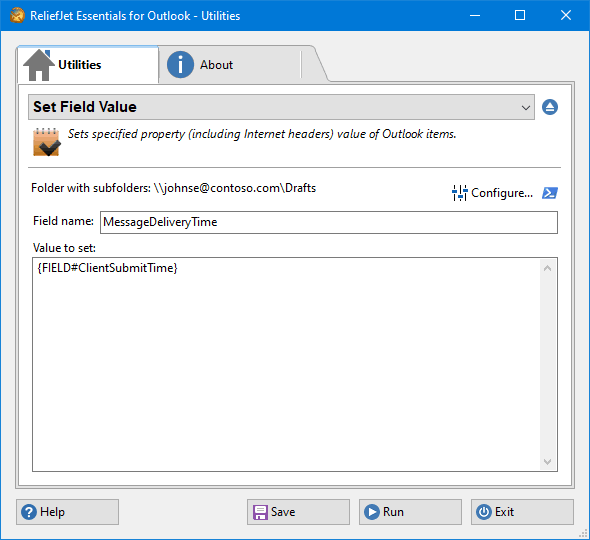Click the question mark Help icon
Image resolution: width=590 pixels, height=540 pixels.
[29, 512]
